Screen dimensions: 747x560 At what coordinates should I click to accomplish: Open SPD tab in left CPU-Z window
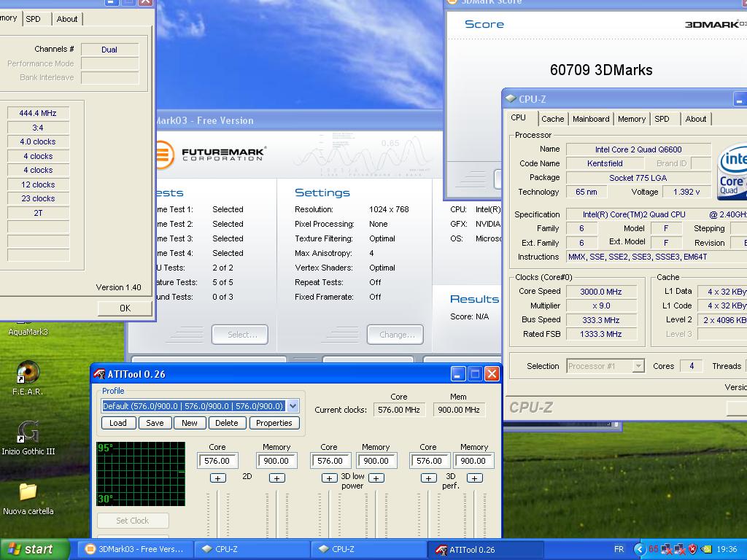[34, 19]
